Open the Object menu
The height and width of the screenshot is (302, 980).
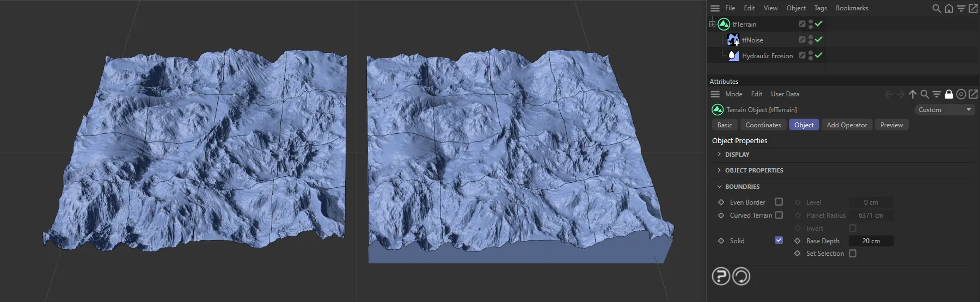pos(796,8)
